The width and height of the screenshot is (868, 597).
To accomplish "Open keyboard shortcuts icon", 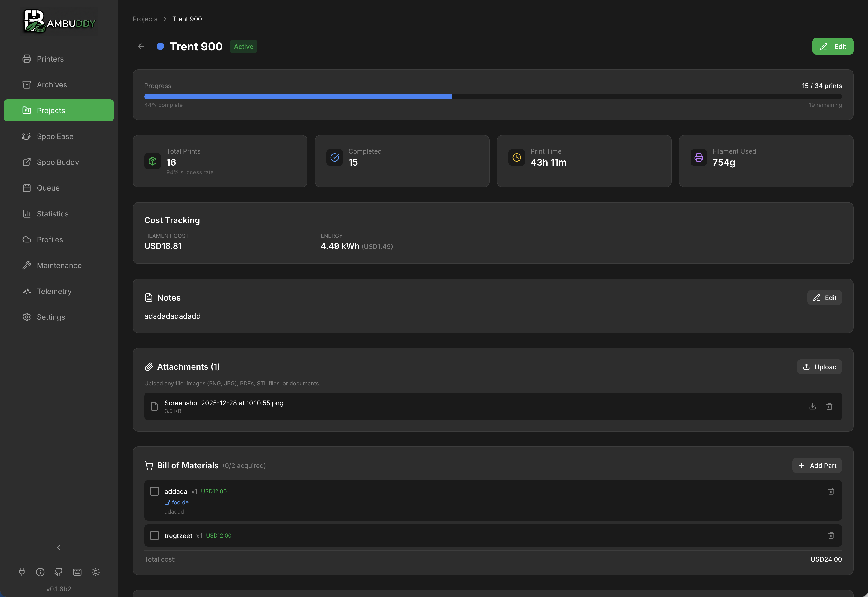I will point(77,572).
